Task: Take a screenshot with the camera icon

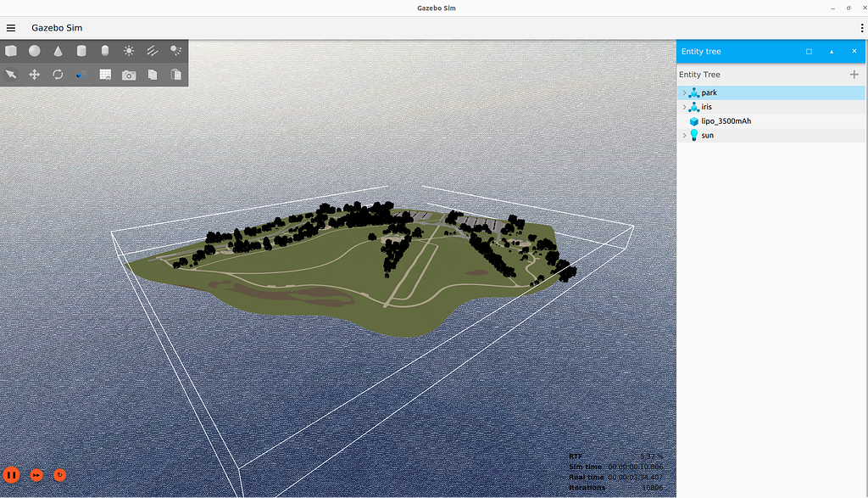Action: coord(129,75)
